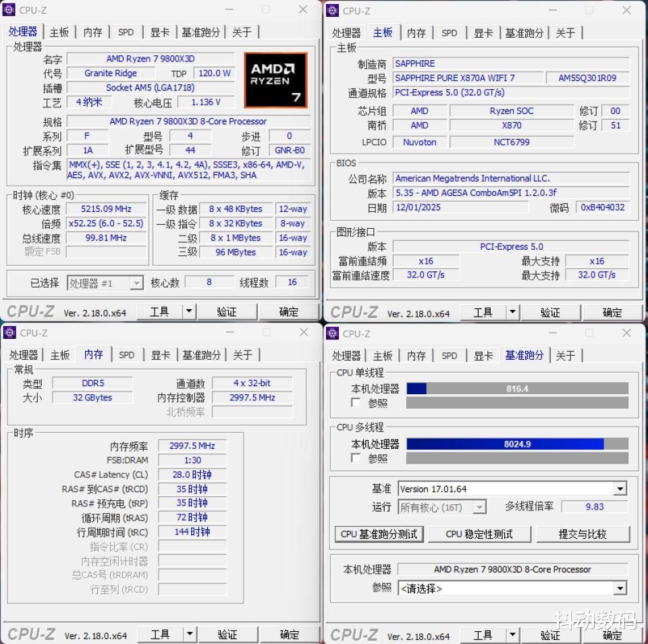Switch to 内存 tab in processor window
The image size is (648, 644).
(92, 32)
